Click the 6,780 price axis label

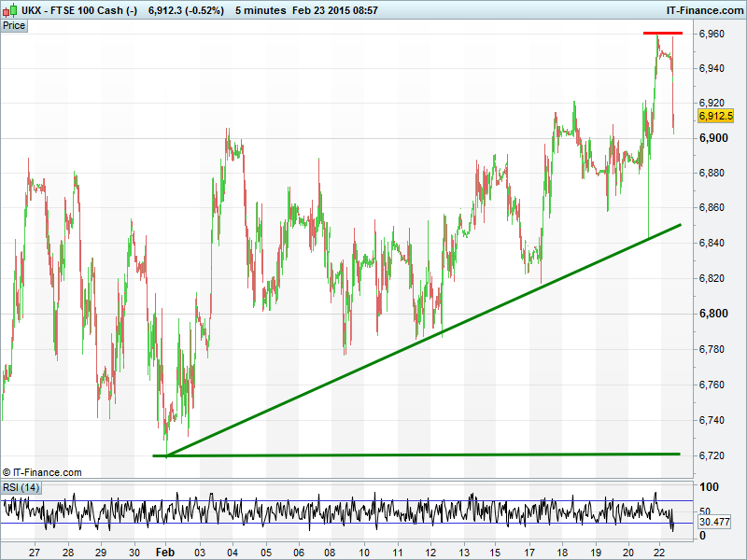coord(712,349)
